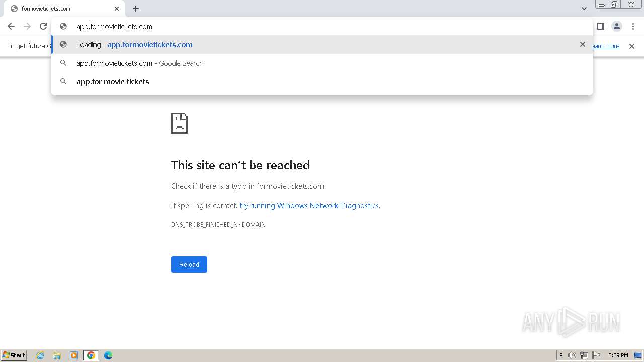Viewport: 644px width, 362px height.
Task: Click the magnifier icon beside 'app.for movie tickets'
Action: [x=63, y=81]
